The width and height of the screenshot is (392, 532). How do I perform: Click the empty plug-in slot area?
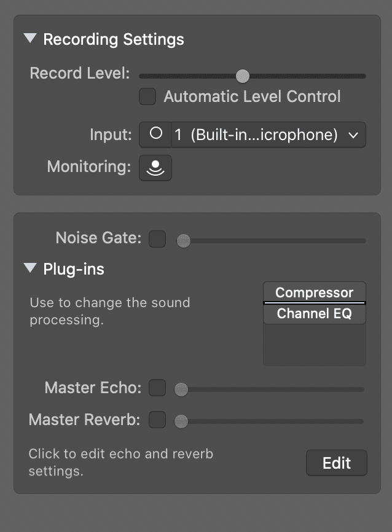point(315,345)
